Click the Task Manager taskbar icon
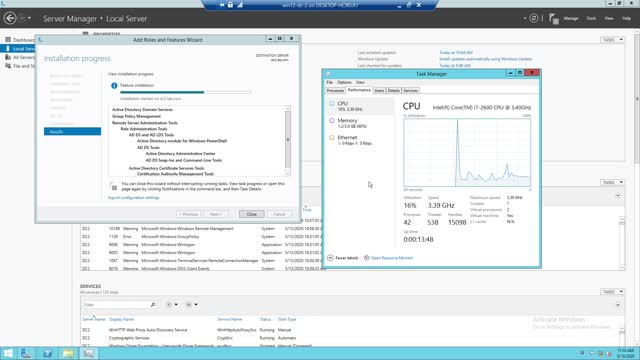Screen dimensions: 640x360 tap(89, 353)
